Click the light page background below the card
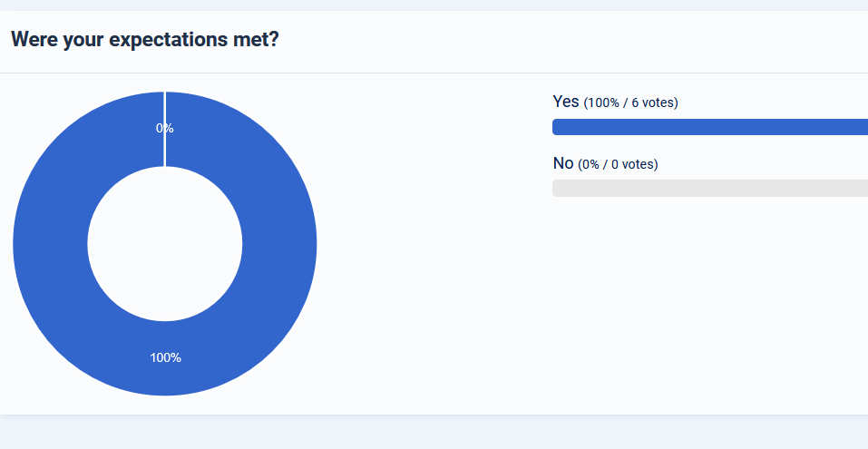This screenshot has height=449, width=868. tap(434, 433)
